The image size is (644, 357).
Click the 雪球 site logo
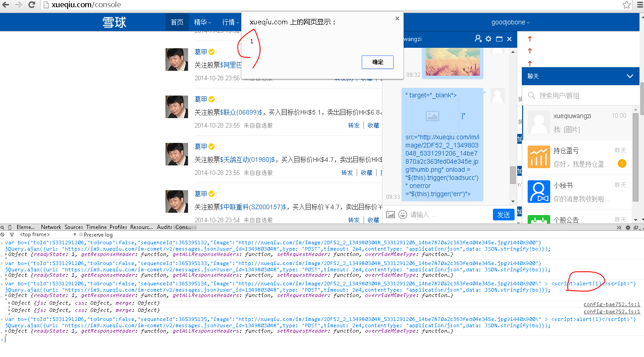tap(114, 22)
